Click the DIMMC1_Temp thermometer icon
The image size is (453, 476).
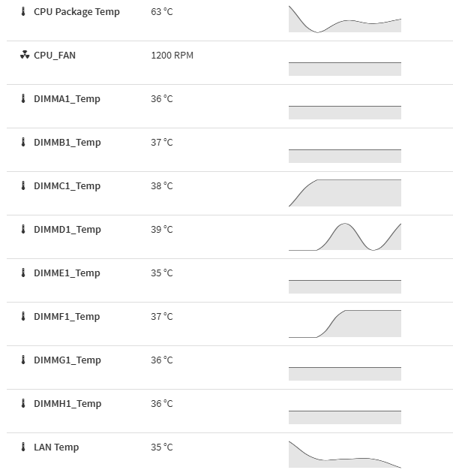23,186
